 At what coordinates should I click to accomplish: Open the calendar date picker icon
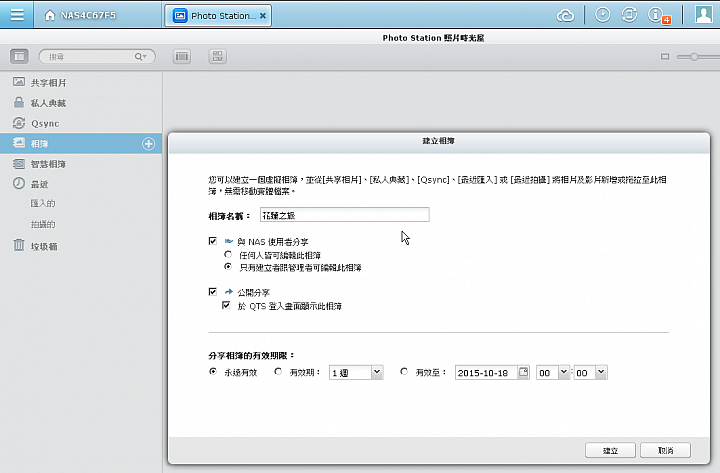523,372
